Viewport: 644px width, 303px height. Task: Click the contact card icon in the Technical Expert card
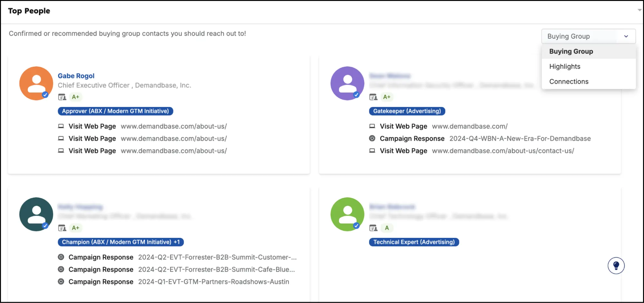[x=373, y=228]
